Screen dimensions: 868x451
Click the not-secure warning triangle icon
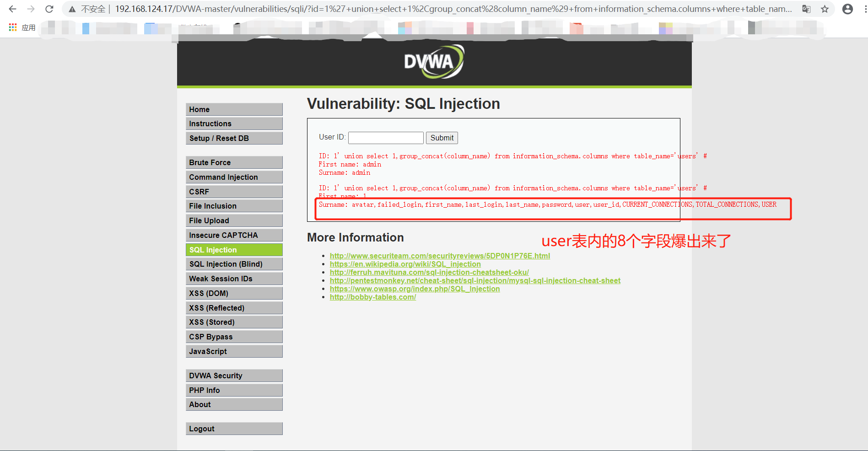(x=72, y=9)
